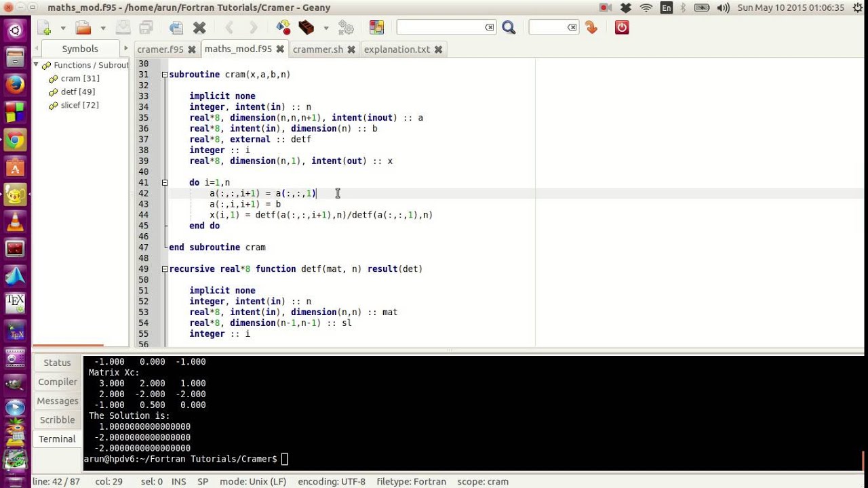Click 'scope: cram' in status bar

coord(483,482)
